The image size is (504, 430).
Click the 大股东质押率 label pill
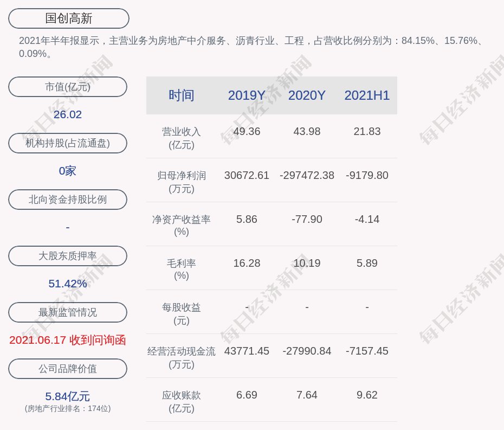pyautogui.click(x=68, y=256)
